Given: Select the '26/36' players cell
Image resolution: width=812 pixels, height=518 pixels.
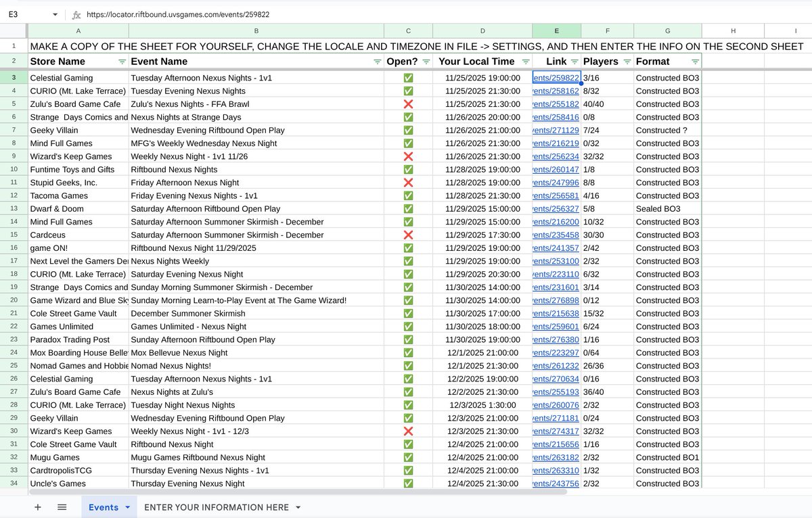Looking at the screenshot, I should (608, 366).
